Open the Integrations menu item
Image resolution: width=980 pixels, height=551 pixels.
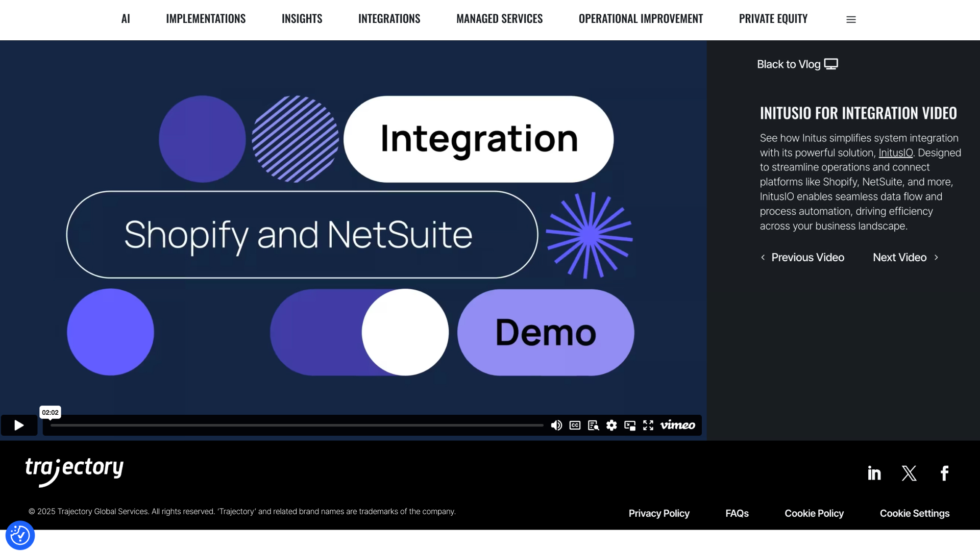tap(389, 19)
